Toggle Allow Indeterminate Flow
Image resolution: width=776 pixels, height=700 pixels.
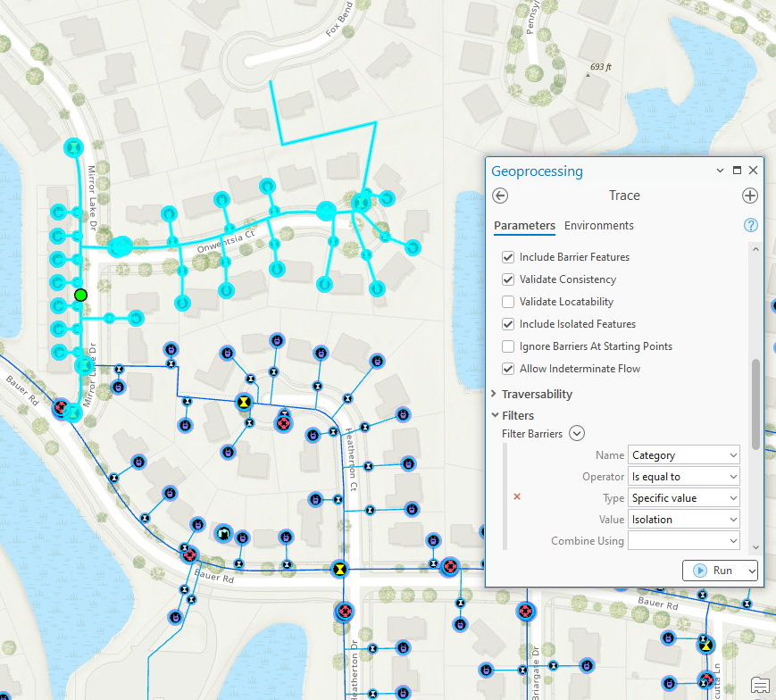click(x=508, y=369)
